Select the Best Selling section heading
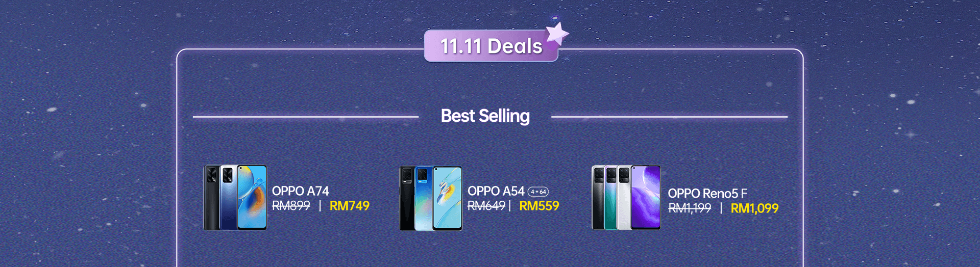 (485, 116)
